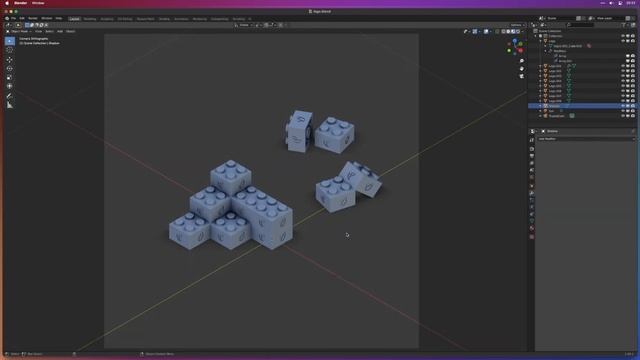
Task: Open the Options dropdown in viewport header
Action: point(517,25)
